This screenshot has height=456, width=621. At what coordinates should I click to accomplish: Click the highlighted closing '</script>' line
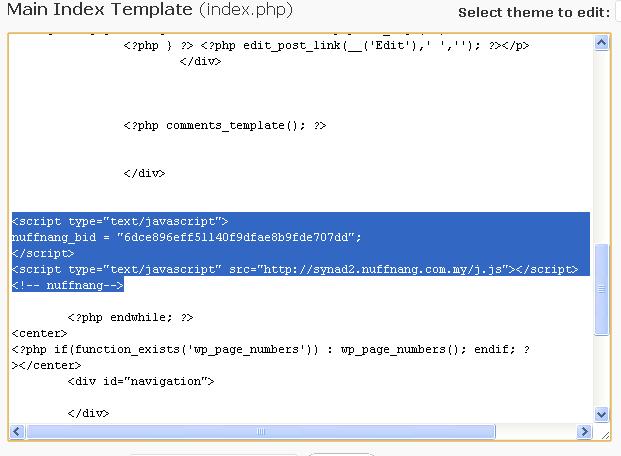coord(43,253)
